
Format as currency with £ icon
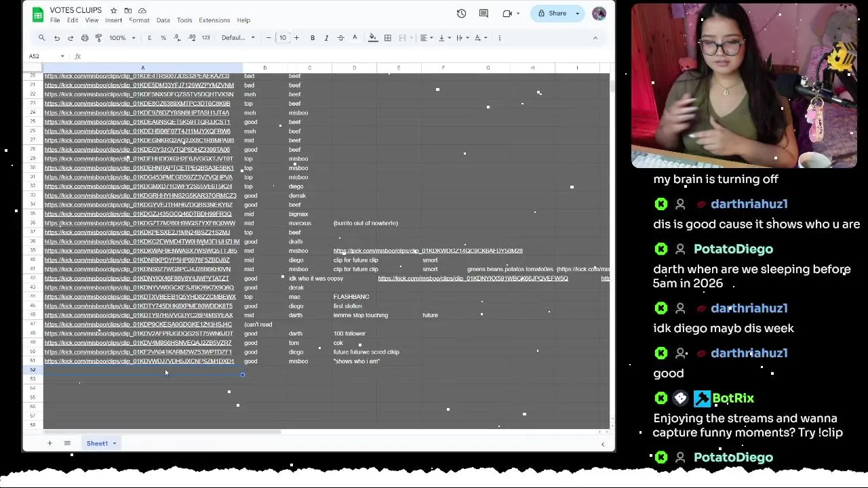(x=149, y=38)
